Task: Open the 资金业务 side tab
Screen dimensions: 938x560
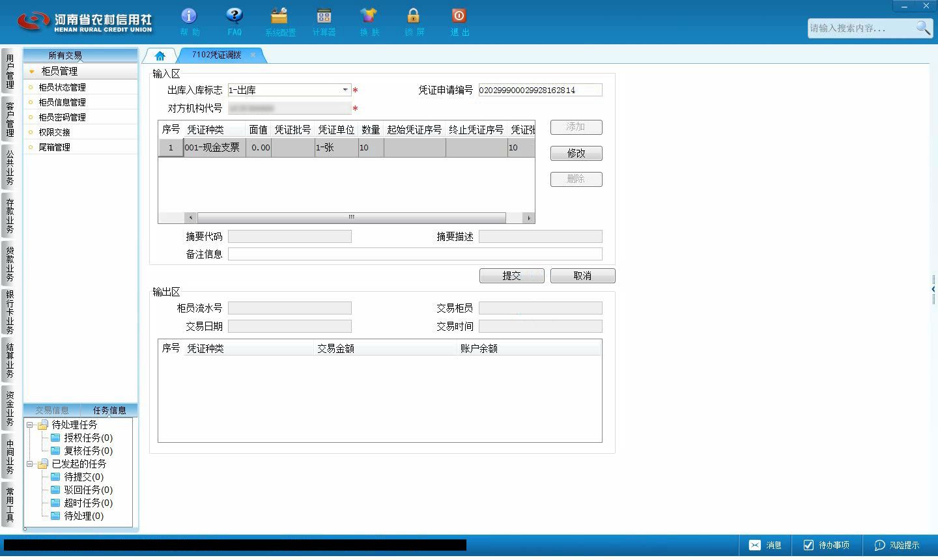Action: [x=10, y=409]
